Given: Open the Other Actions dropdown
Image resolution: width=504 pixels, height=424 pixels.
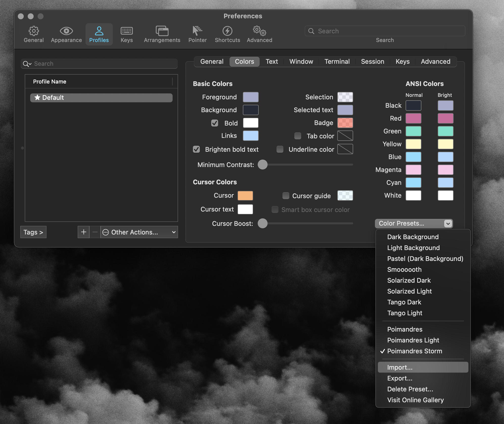Looking at the screenshot, I should click(x=139, y=232).
